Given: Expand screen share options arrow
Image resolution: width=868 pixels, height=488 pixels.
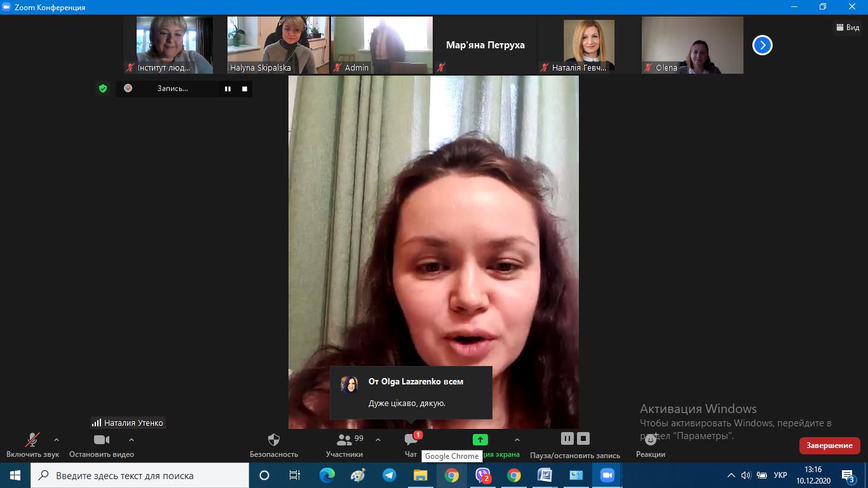Looking at the screenshot, I should pyautogui.click(x=517, y=440).
